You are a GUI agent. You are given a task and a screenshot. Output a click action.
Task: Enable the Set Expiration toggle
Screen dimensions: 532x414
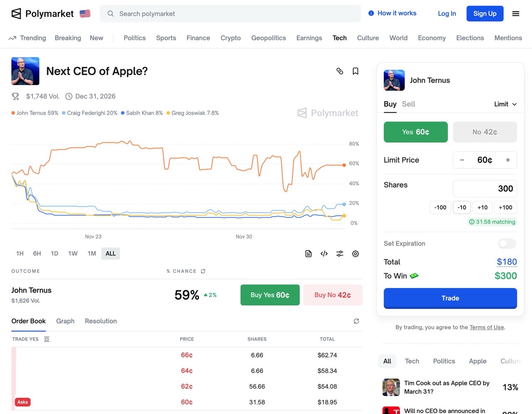507,244
